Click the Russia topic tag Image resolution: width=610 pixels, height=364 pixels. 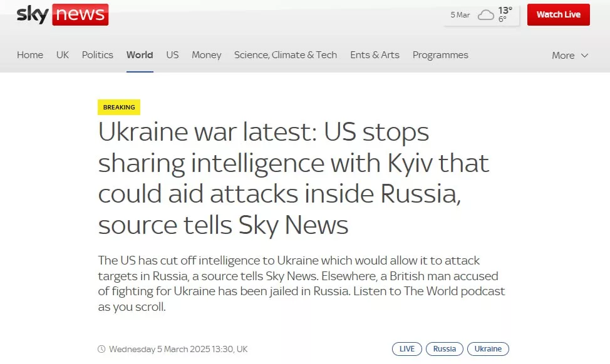click(445, 349)
